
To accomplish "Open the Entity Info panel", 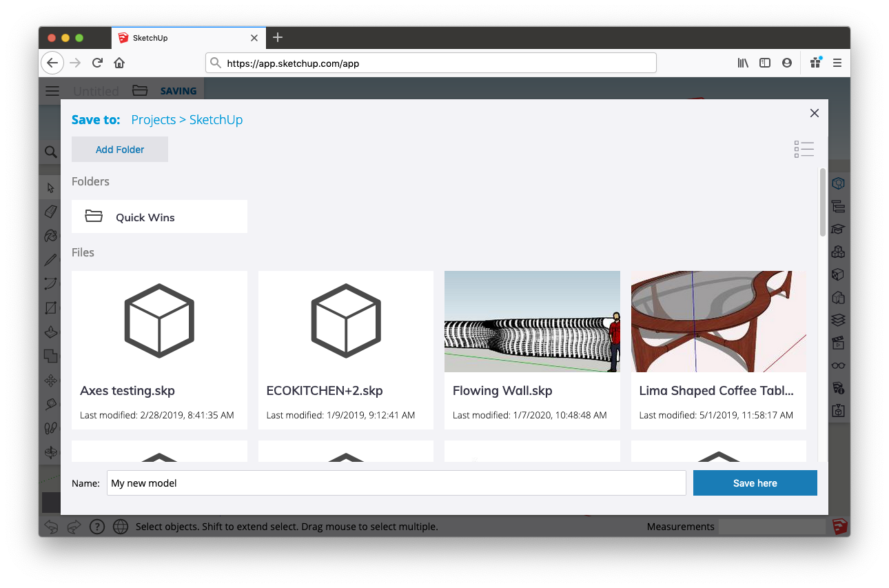I will click(x=838, y=183).
